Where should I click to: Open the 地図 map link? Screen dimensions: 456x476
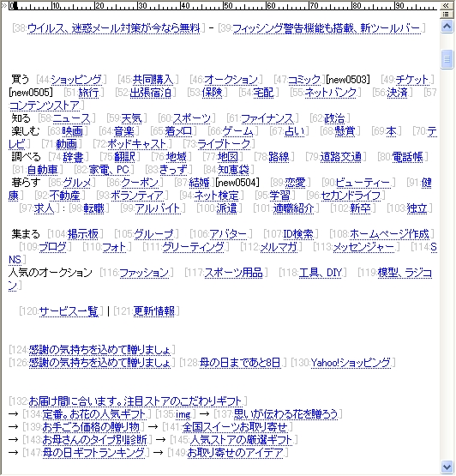(x=228, y=157)
